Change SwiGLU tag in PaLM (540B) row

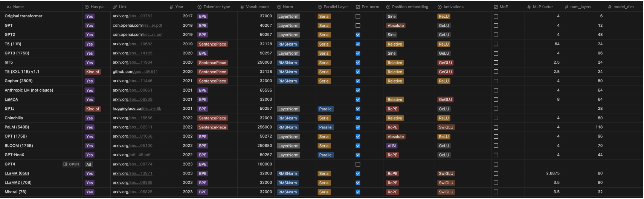tap(446, 127)
